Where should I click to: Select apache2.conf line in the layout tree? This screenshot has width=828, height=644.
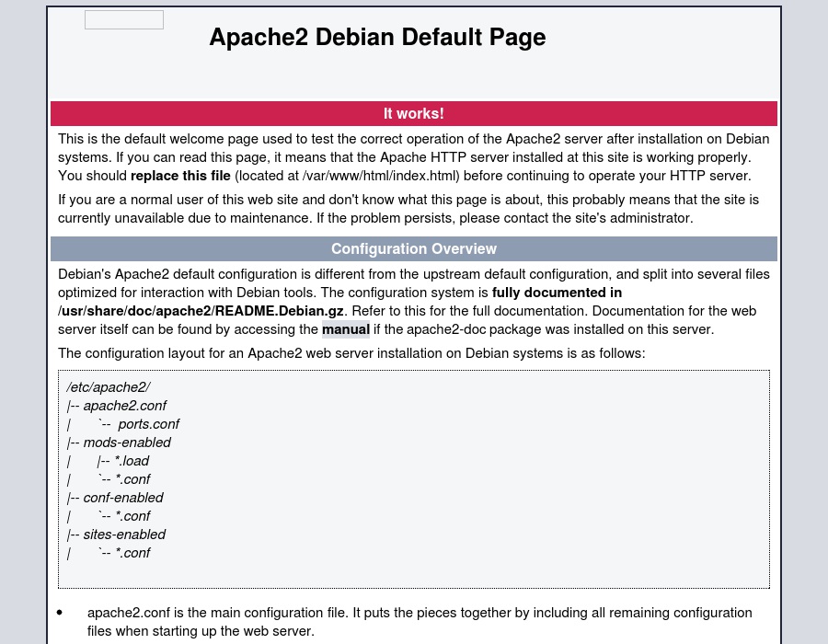click(124, 406)
